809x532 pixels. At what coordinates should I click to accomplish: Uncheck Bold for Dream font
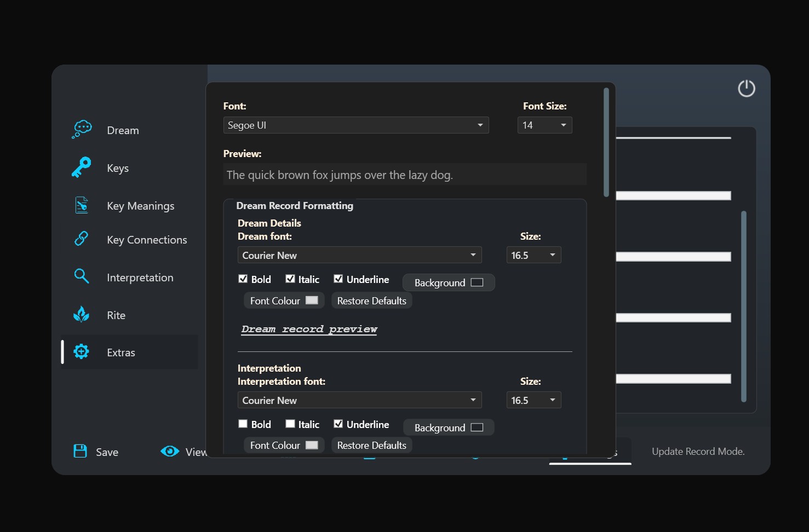243,279
